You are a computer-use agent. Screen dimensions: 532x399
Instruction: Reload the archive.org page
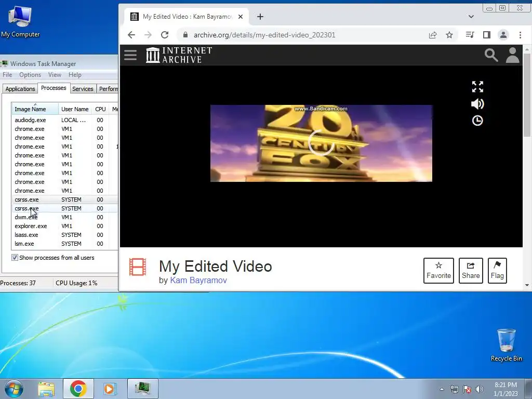pos(165,35)
